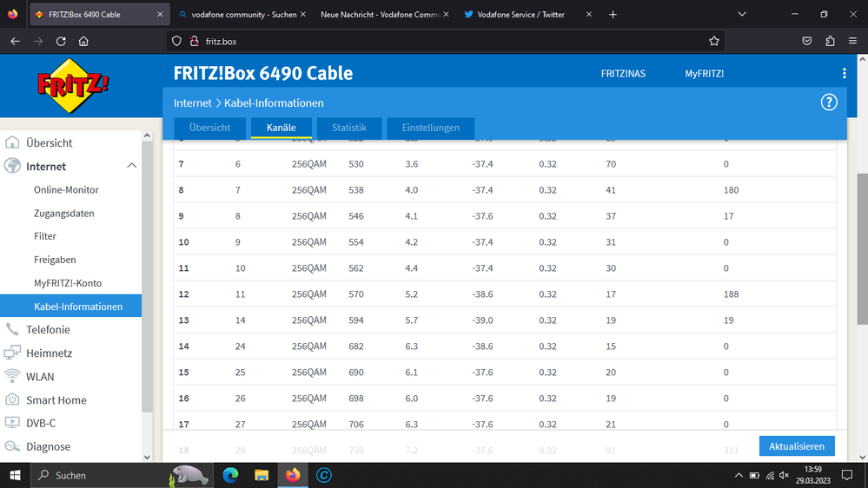Open the Statistik tab

click(x=348, y=128)
